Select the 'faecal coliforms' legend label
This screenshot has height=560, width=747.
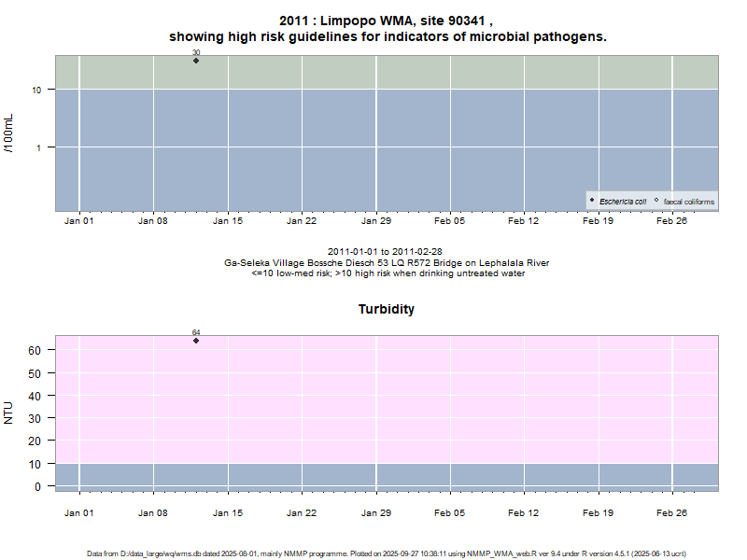(688, 202)
